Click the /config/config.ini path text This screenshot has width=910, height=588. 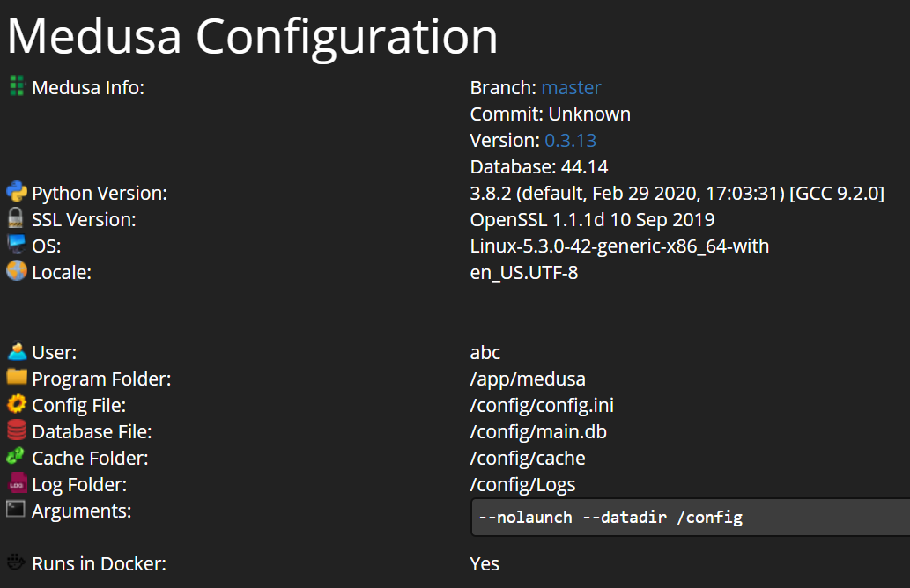pyautogui.click(x=542, y=406)
